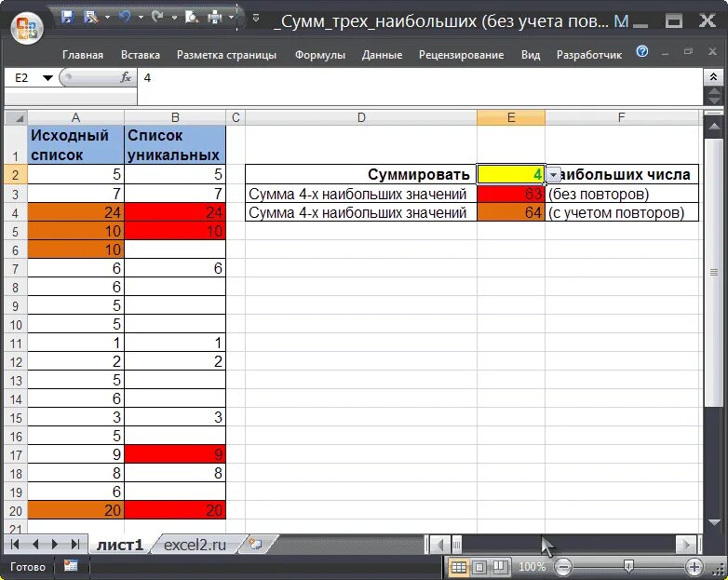Open the Office button menu

click(28, 27)
